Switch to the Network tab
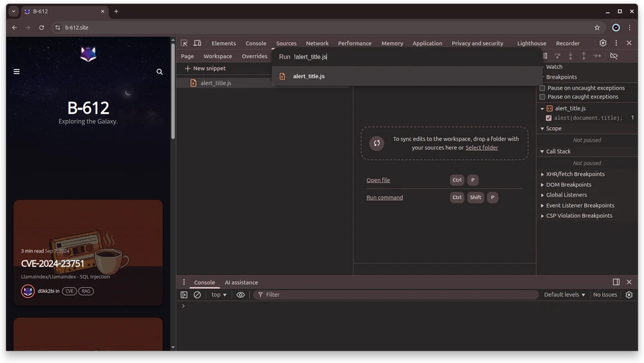This screenshot has width=644, height=363. coord(317,43)
